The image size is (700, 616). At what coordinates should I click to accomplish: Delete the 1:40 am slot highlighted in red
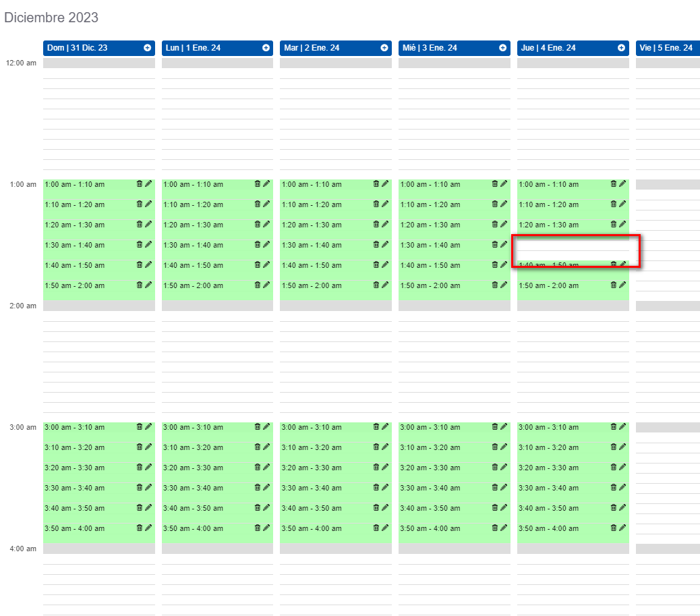coord(613,264)
